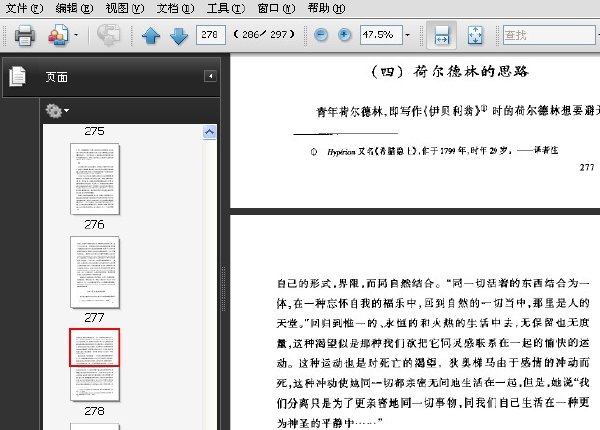Open dropdown arrow beside collaborate icon
Screen dimensions: 600x430
coord(76,35)
